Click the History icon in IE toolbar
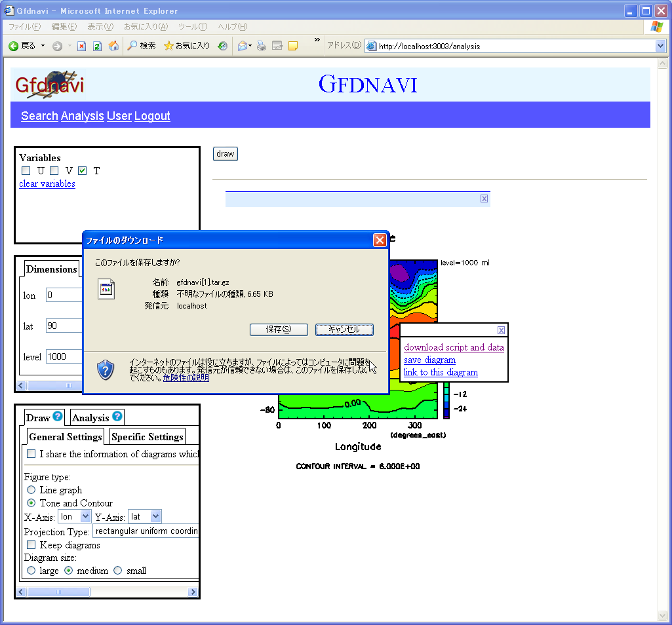This screenshot has width=672, height=625. [x=222, y=46]
